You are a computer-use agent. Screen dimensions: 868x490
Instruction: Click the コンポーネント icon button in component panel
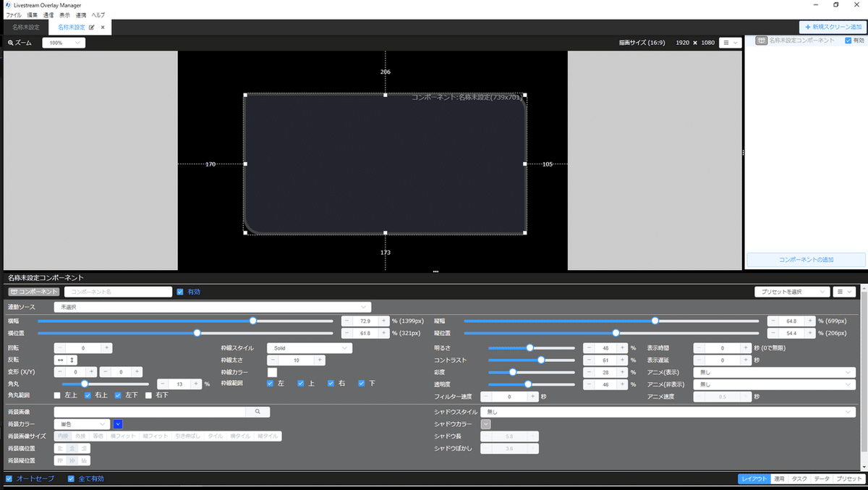pyautogui.click(x=33, y=292)
